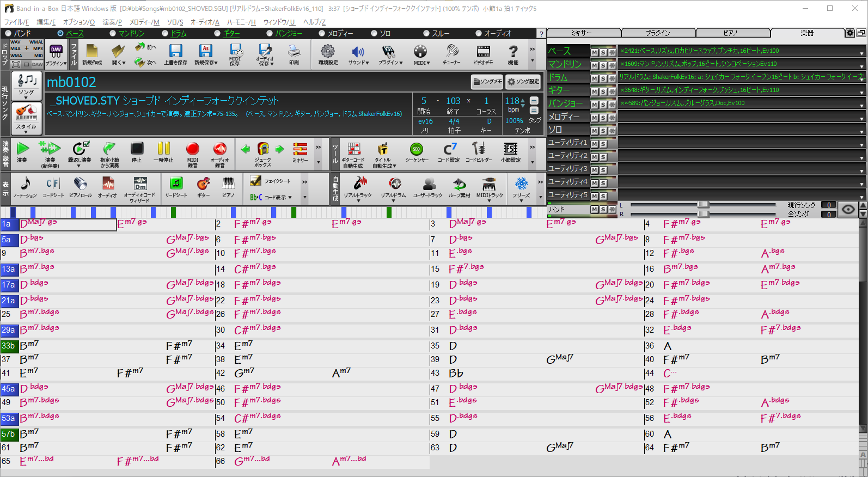
Task: Click the green Play (演奏) button
Action: (22, 152)
